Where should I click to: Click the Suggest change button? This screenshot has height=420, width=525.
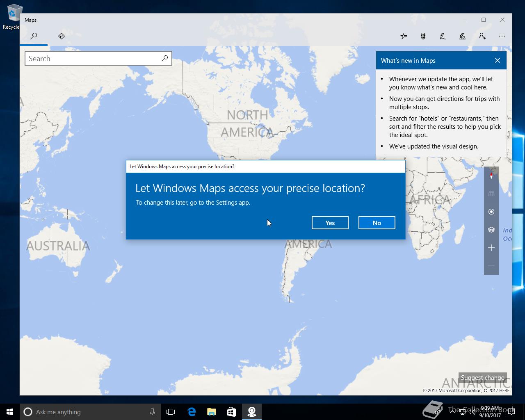483,378
